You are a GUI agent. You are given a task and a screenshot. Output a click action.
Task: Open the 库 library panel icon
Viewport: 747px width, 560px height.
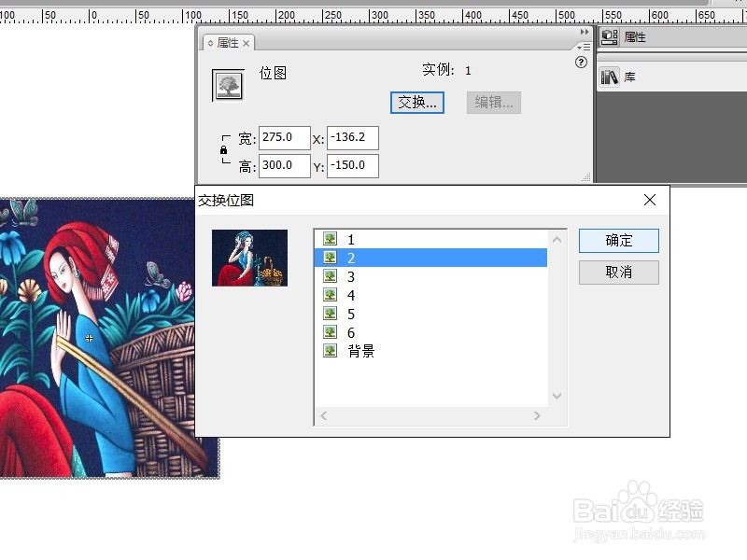[610, 77]
